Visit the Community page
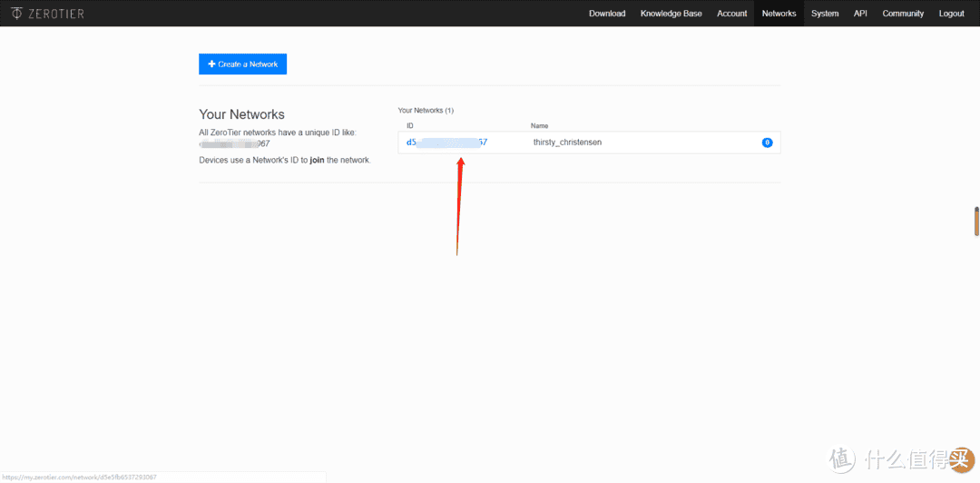The width and height of the screenshot is (980, 483). 903,13
